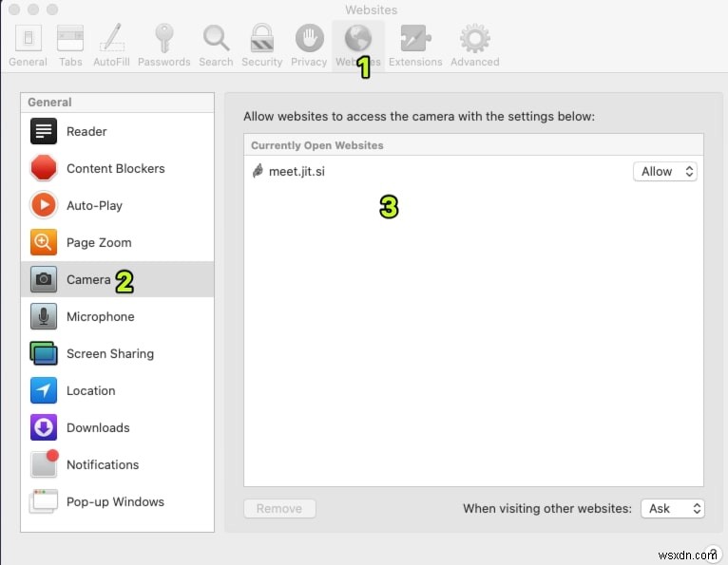Viewport: 728px width, 565px height.
Task: Open the Advanced gear icon
Action: click(x=474, y=38)
